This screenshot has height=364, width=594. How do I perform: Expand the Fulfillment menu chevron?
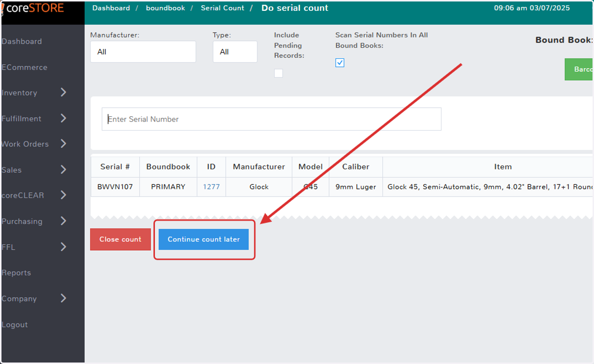[63, 118]
